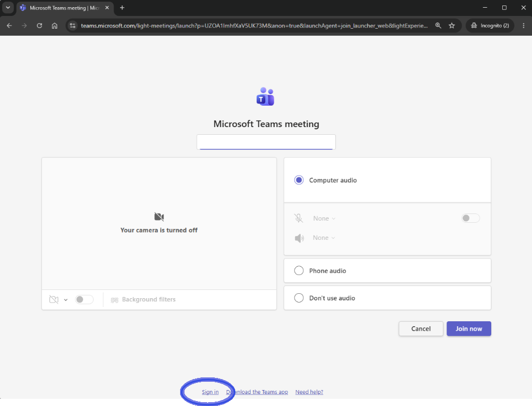This screenshot has height=406, width=532.
Task: Maximize the browser window
Action: [x=504, y=8]
